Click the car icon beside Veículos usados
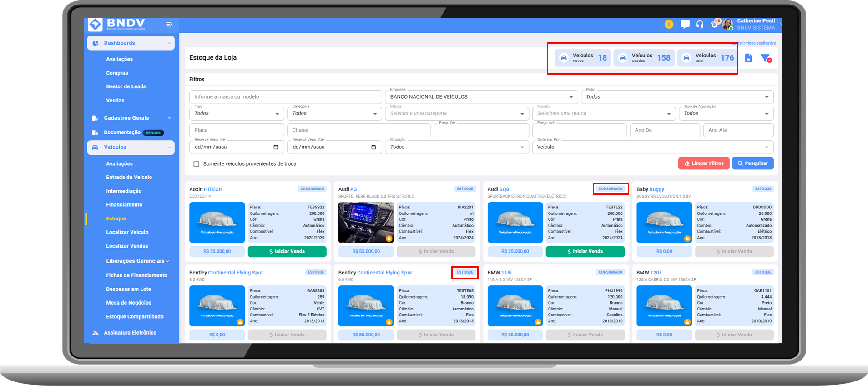This screenshot has height=386, width=868. 623,58
